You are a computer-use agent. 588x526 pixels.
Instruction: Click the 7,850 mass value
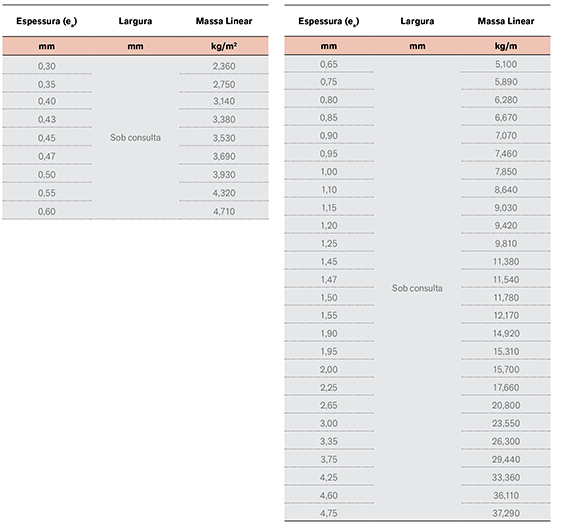(506, 172)
